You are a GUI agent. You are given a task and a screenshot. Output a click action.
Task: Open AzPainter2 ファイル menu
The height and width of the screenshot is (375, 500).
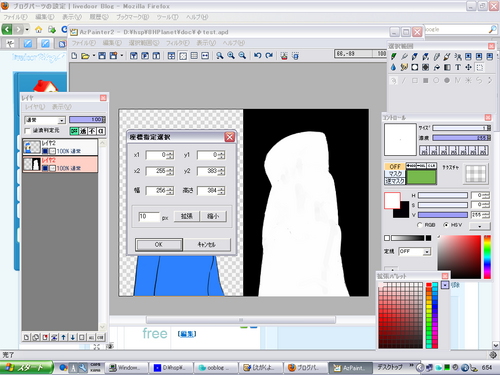(83, 43)
